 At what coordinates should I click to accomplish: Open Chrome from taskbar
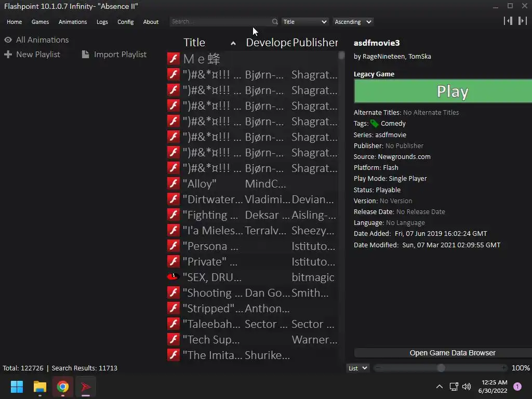tap(63, 387)
